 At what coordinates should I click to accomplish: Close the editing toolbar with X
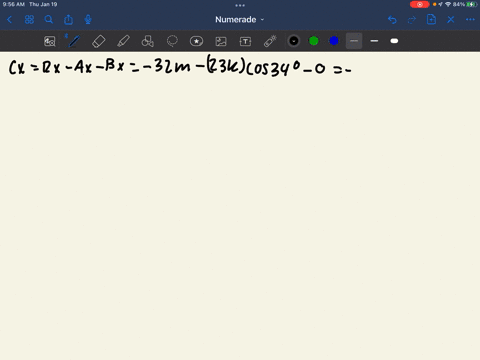point(451,20)
